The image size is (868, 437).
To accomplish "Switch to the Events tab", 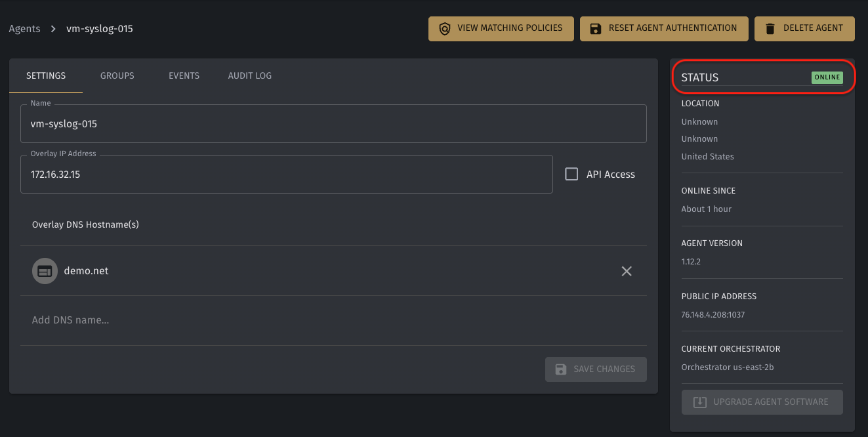I will [x=184, y=76].
